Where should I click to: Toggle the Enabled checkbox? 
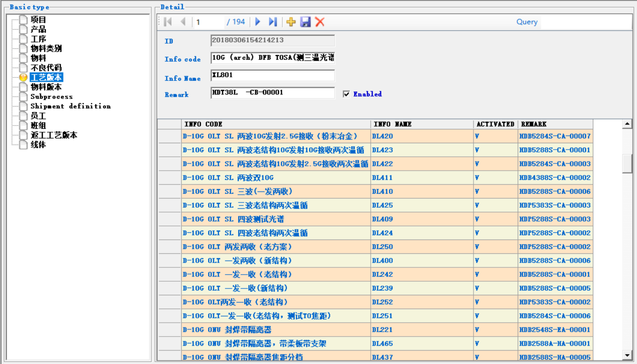coord(346,94)
